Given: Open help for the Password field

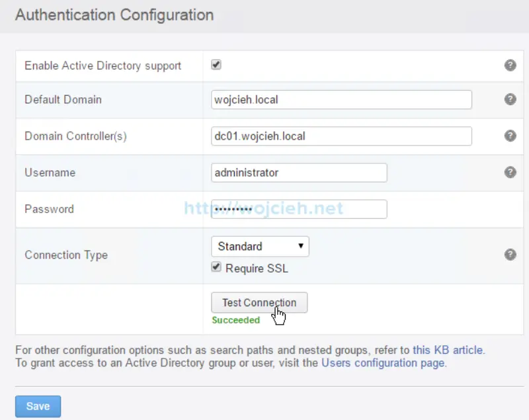Looking at the screenshot, I should [510, 208].
